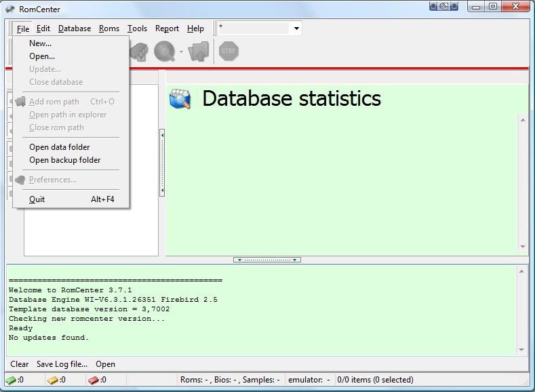535x392 pixels.
Task: Click statistics panel scrollbar up arrow
Action: click(523, 120)
